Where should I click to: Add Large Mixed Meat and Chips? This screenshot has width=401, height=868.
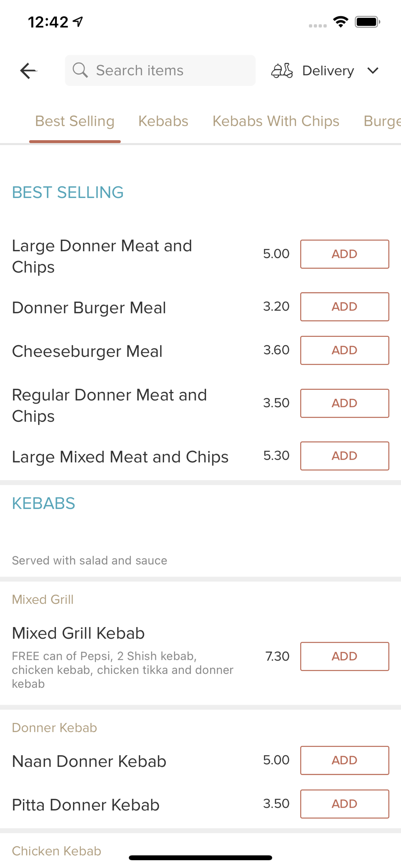[x=345, y=456]
